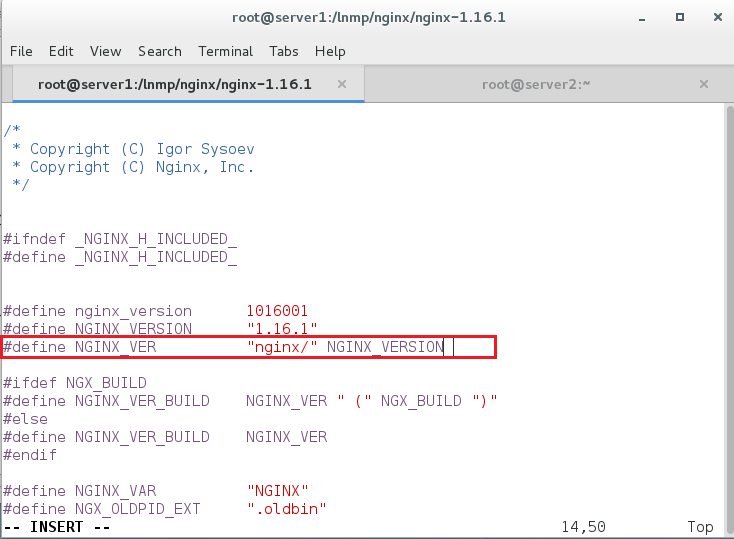Click the value 1016001
734x539 pixels.
277,311
